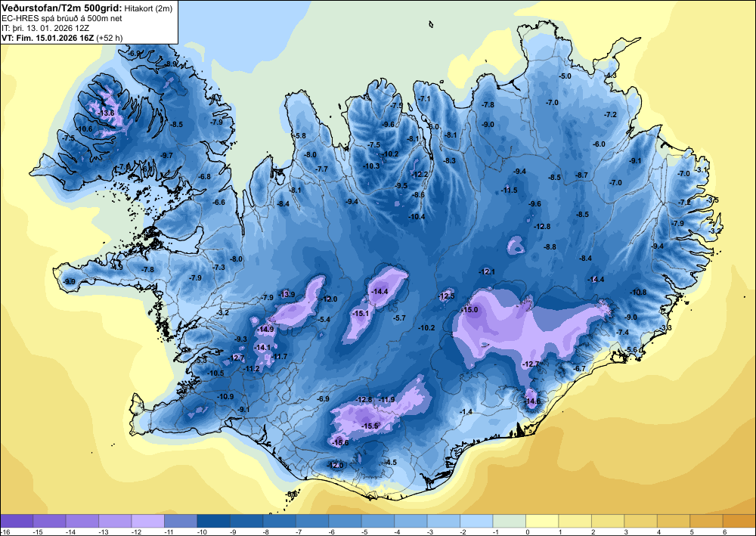
Task: Click the -9.7 temperature value
Action: (167, 155)
